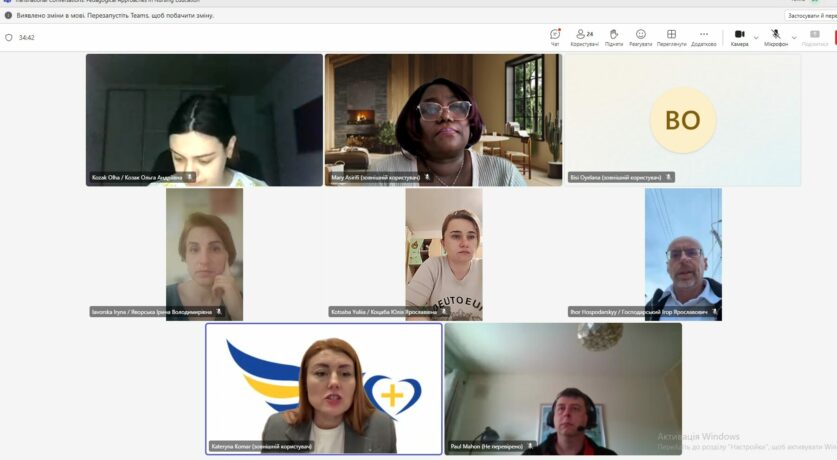
Task: Open the meeting Chat panel
Action: point(555,35)
